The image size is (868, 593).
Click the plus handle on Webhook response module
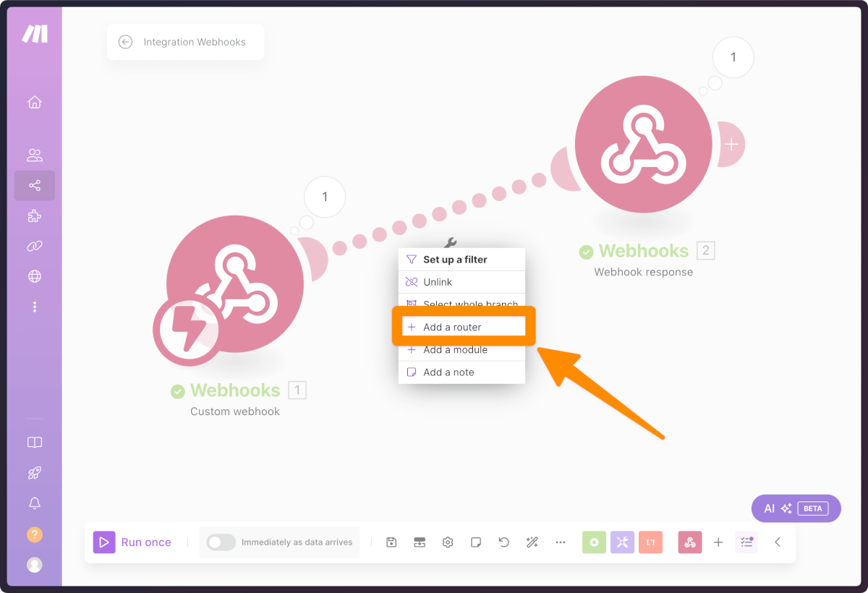tap(731, 144)
